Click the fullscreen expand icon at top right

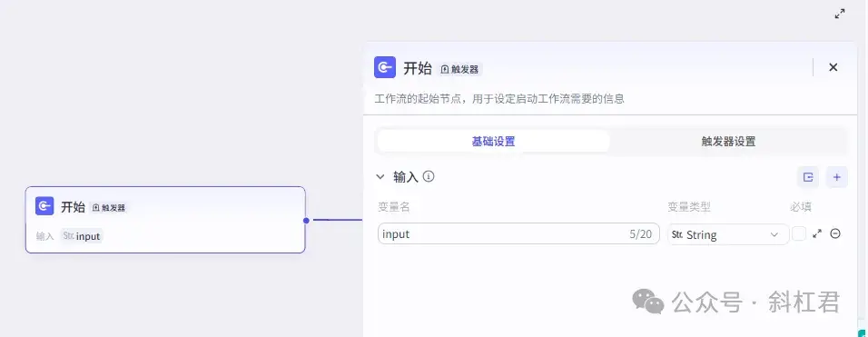tap(840, 14)
